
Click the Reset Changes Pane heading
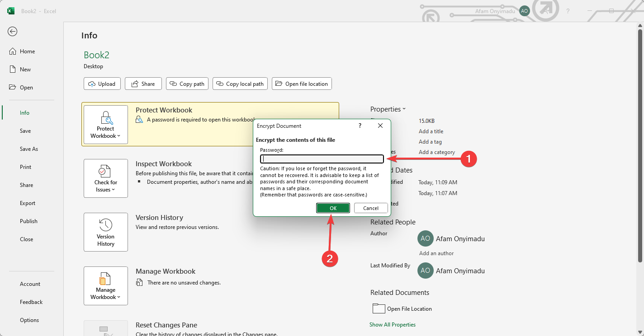click(166, 325)
